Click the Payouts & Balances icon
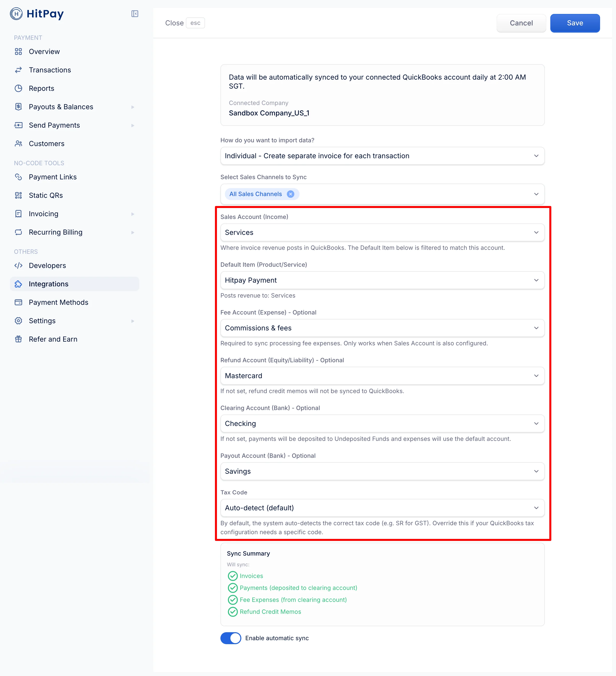The width and height of the screenshot is (616, 676). tap(18, 107)
